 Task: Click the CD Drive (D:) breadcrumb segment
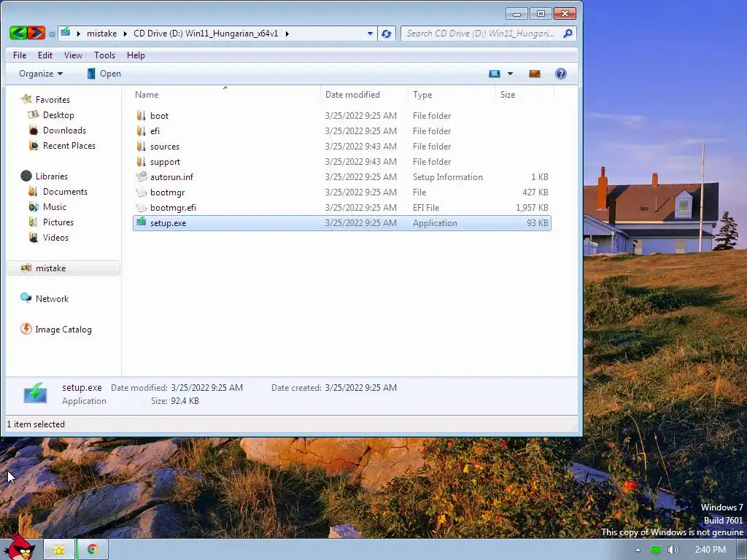[x=206, y=34]
